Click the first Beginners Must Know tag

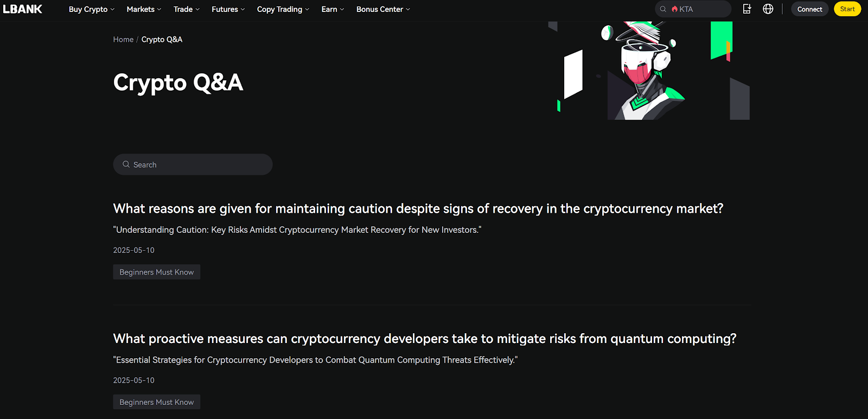156,272
